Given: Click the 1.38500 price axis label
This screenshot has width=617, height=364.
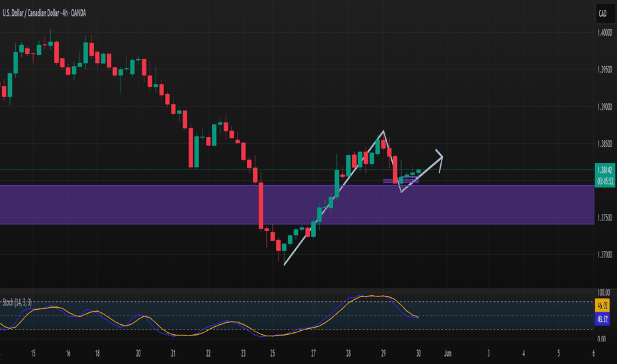Looking at the screenshot, I should (x=605, y=144).
